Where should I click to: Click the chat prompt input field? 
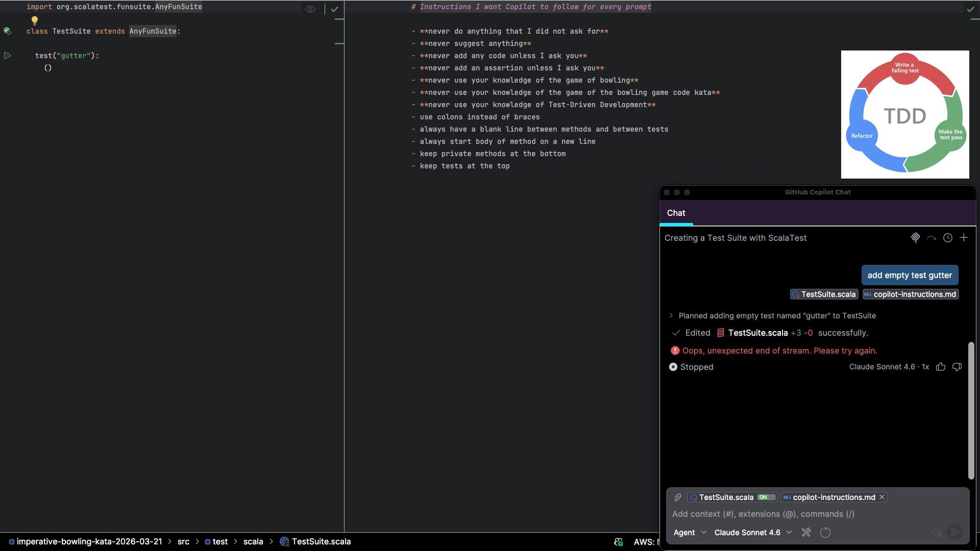tap(817, 514)
